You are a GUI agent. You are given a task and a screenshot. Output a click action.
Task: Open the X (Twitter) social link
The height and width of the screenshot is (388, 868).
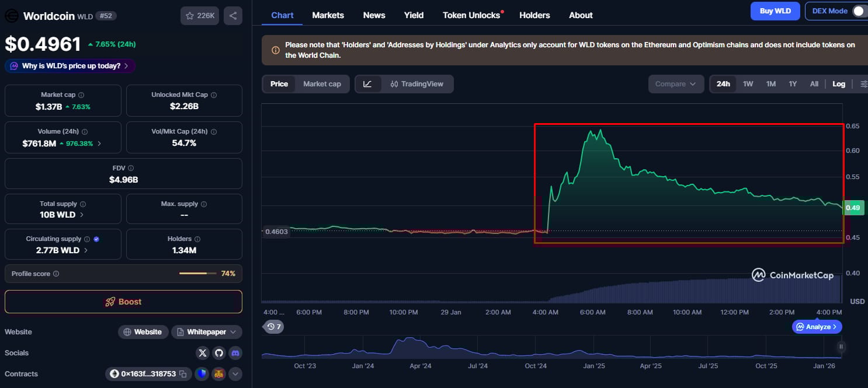(x=203, y=353)
